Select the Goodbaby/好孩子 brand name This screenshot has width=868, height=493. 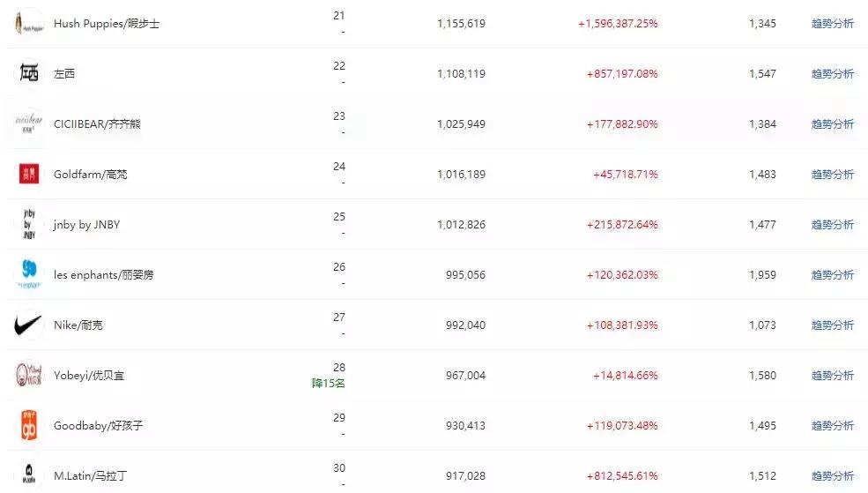pyautogui.click(x=98, y=426)
